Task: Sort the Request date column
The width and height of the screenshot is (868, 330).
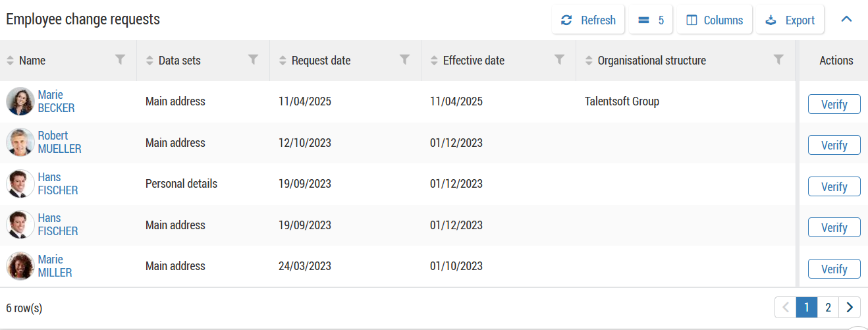Action: [283, 61]
